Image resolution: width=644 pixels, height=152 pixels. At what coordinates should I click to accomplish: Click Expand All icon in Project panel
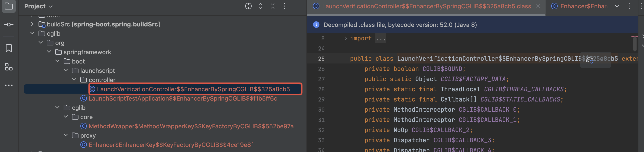pyautogui.click(x=260, y=6)
